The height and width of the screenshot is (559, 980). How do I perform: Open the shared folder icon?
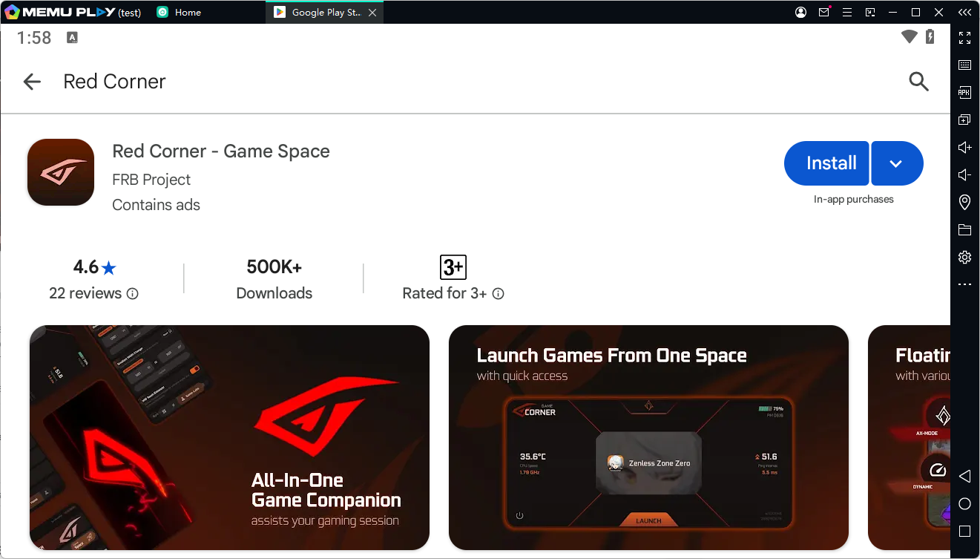964,229
